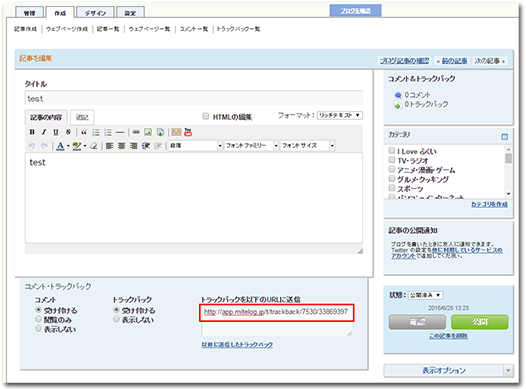Image resolution: width=526 pixels, height=389 pixels.
Task: Open the highlight color dropdown arrow
Action: [85, 146]
